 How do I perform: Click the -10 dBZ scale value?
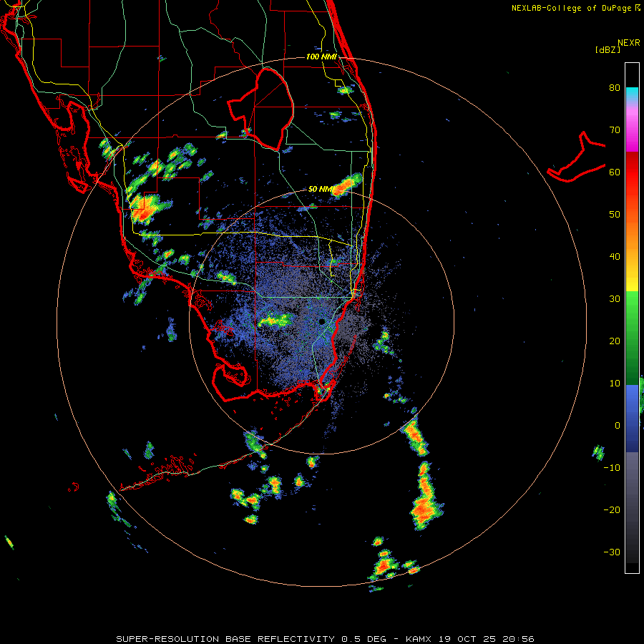tap(612, 468)
